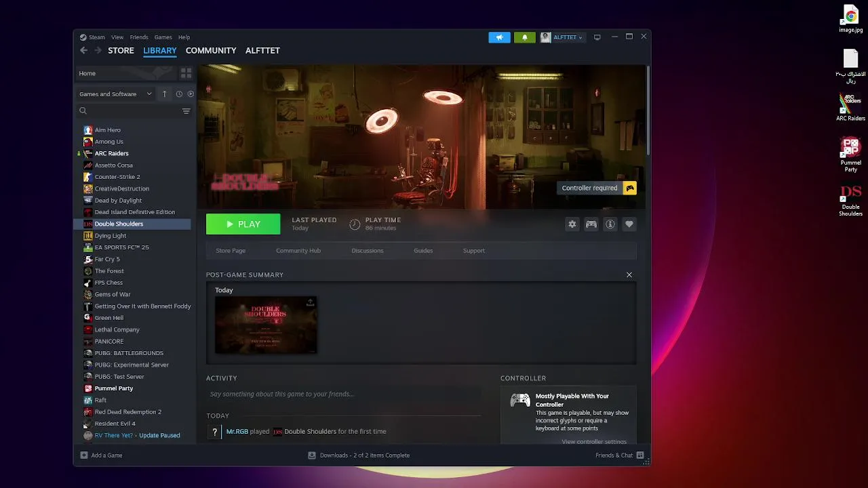Select PUBG: BATTLEGROUNDS in the library
The image size is (868, 488).
129,353
